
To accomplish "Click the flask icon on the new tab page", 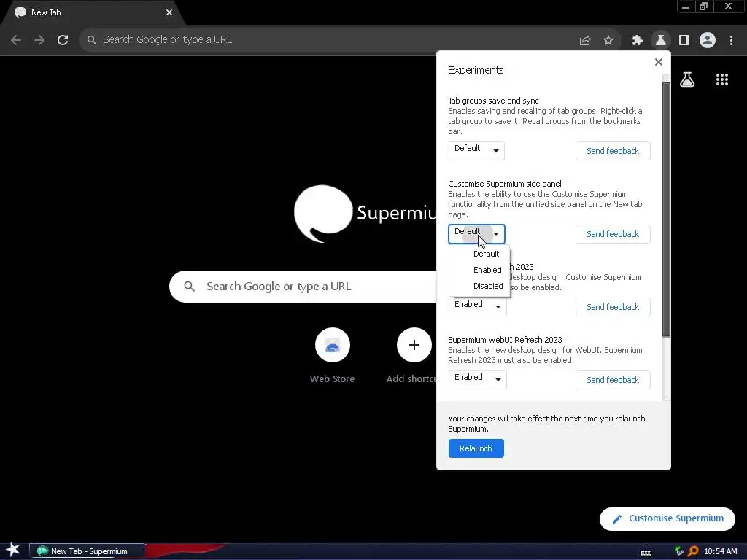I will [687, 79].
